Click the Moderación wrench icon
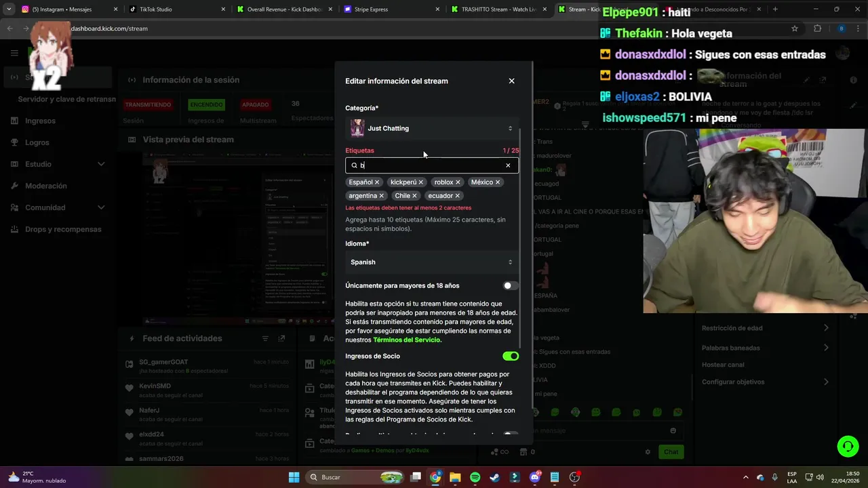Viewport: 868px width, 488px height. (x=15, y=186)
